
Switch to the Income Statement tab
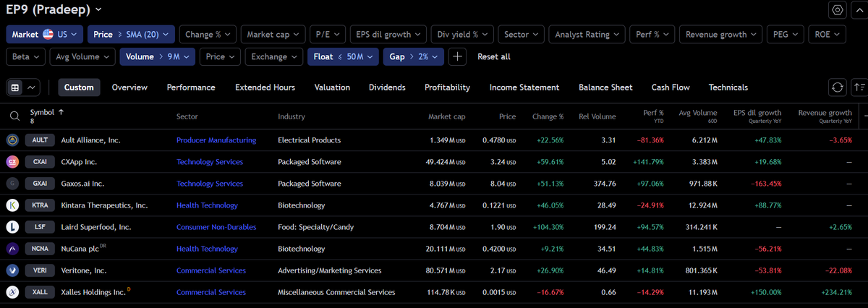coord(524,87)
